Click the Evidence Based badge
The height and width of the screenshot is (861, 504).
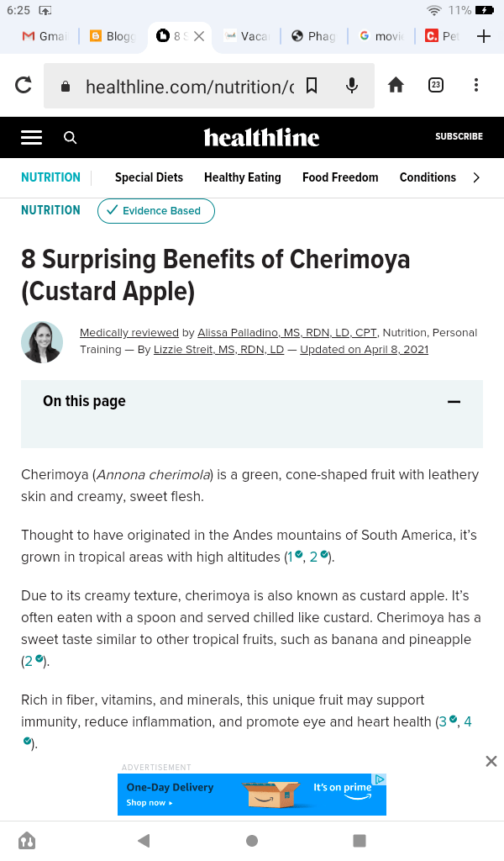(156, 210)
